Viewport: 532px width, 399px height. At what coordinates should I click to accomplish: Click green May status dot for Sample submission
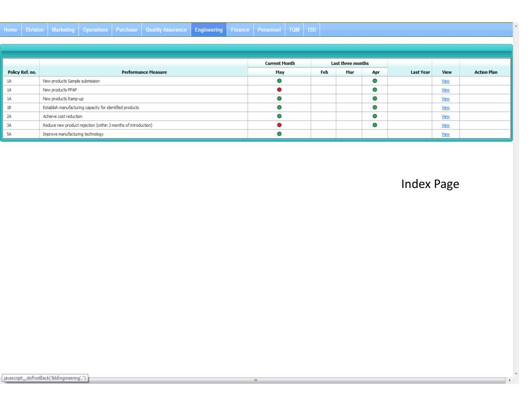(279, 81)
